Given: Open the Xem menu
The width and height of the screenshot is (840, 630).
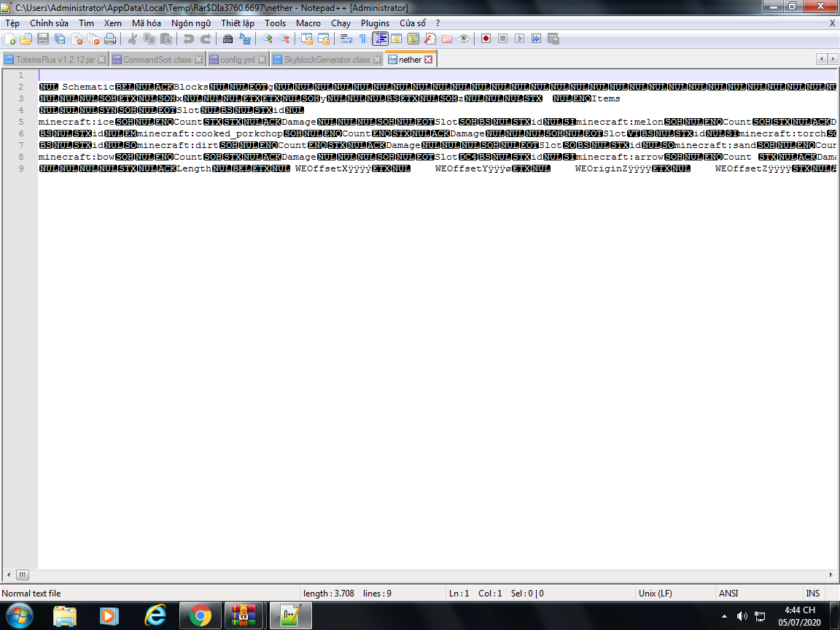Looking at the screenshot, I should (113, 23).
